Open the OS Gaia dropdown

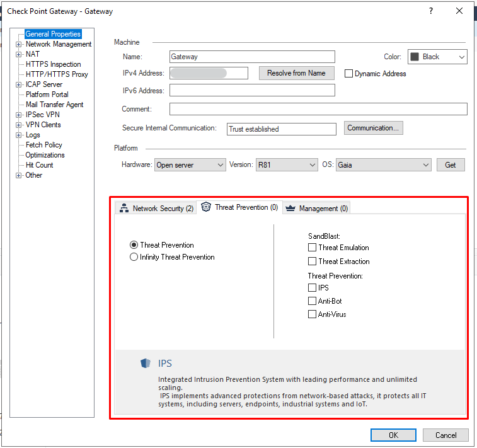383,165
